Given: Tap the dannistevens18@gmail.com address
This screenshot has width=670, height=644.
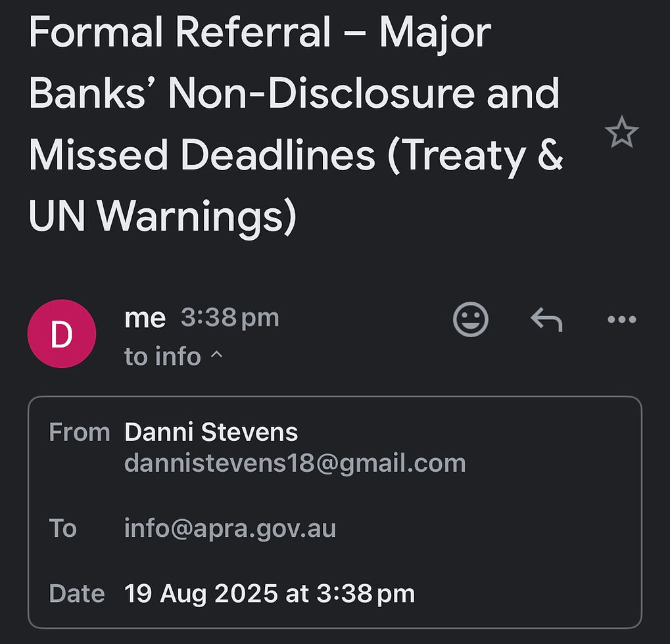Looking at the screenshot, I should [x=295, y=463].
